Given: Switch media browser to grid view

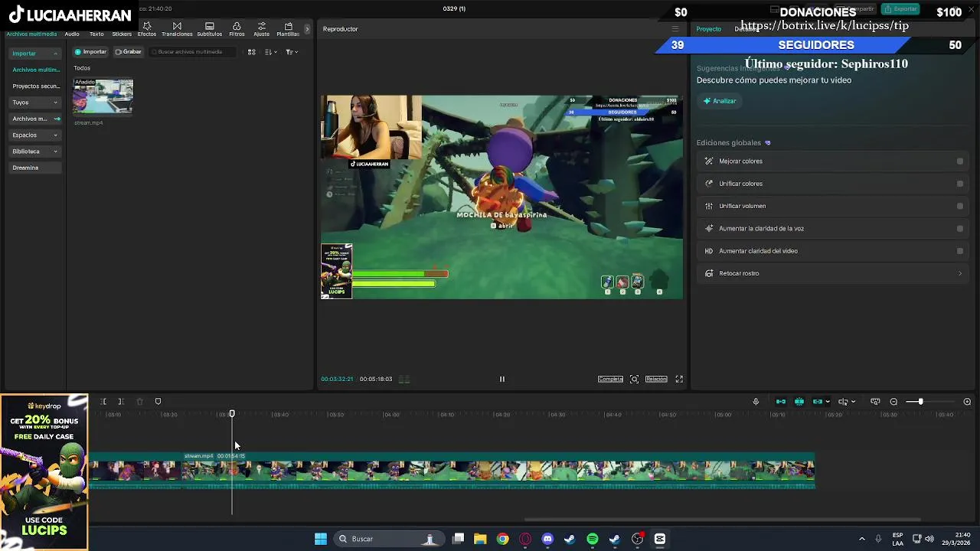Looking at the screenshot, I should point(251,52).
